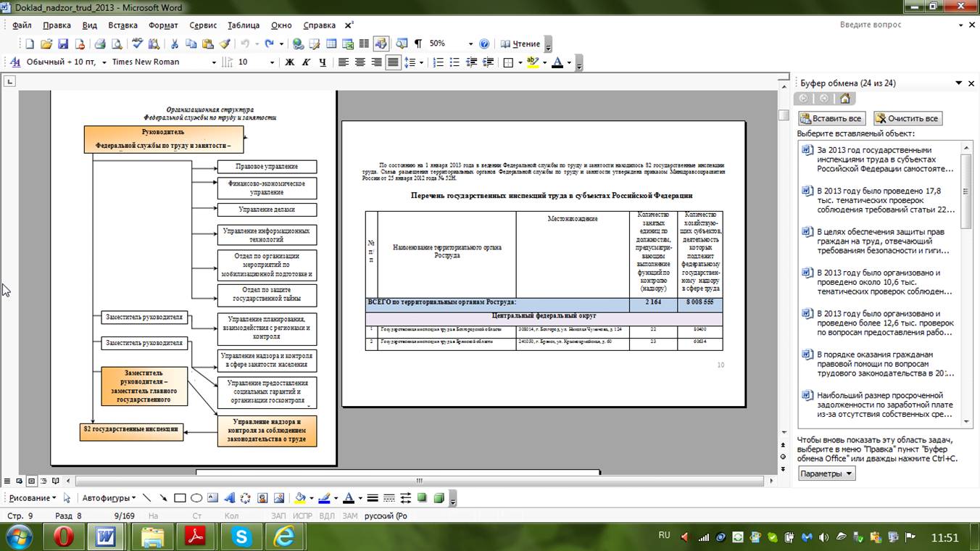Toggle bold (Ж) formatting
Viewport: 980px width, 551px height.
tap(289, 62)
